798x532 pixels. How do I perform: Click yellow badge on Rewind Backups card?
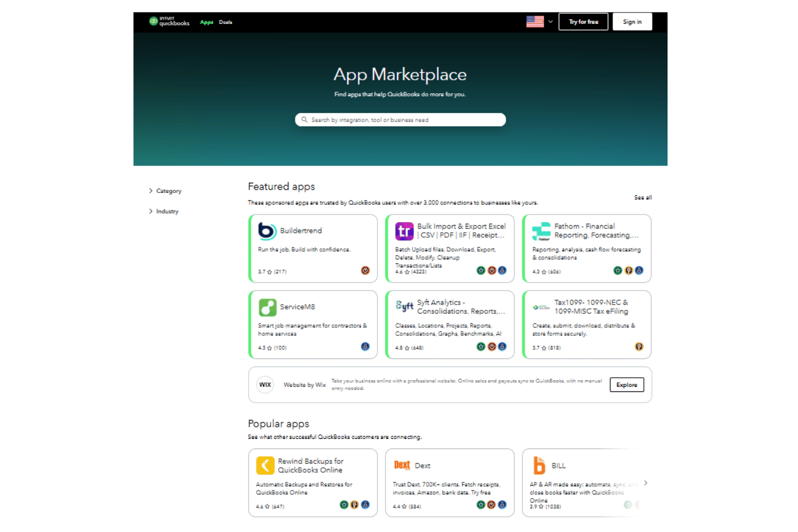click(354, 505)
